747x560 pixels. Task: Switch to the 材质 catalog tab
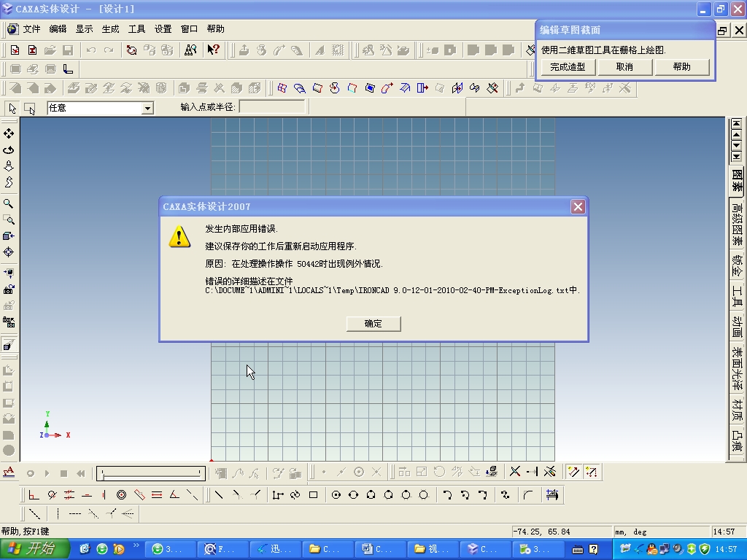pos(737,410)
